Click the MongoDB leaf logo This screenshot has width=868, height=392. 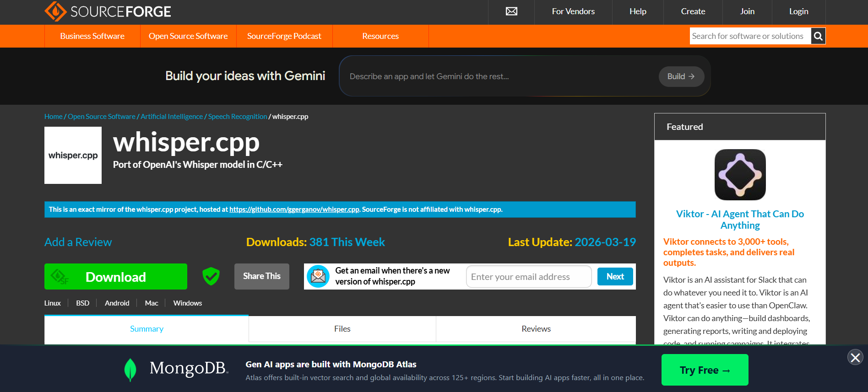coord(130,370)
